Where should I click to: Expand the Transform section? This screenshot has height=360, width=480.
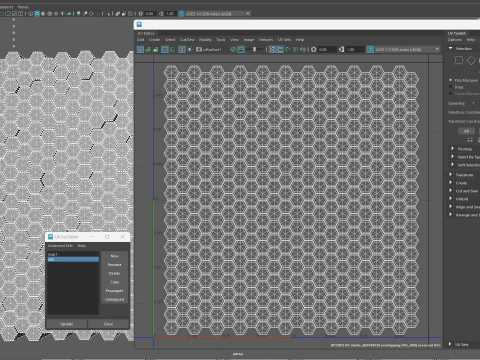click(450, 174)
